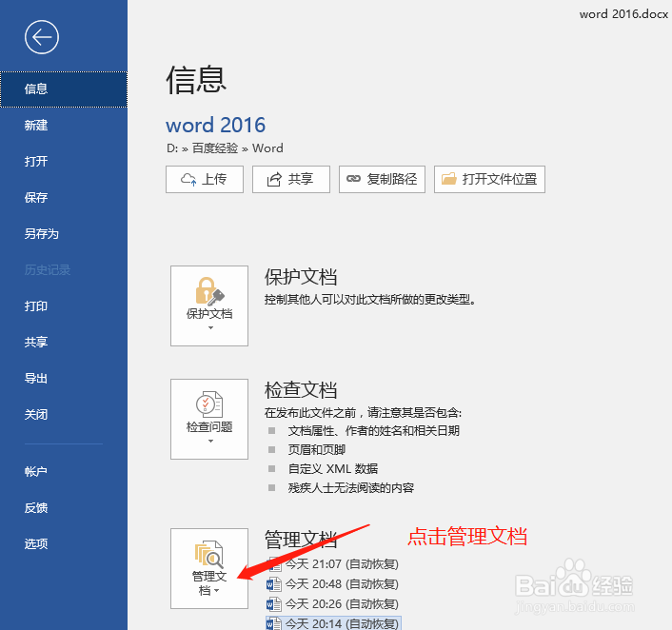The width and height of the screenshot is (672, 630).
Task: Open 导出 in the sidebar
Action: [64, 379]
